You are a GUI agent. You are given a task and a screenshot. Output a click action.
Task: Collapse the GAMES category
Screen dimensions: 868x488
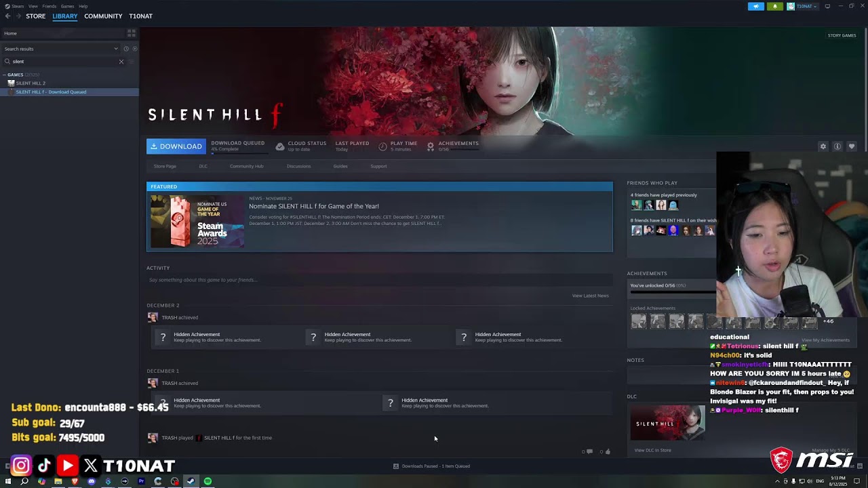[5, 75]
